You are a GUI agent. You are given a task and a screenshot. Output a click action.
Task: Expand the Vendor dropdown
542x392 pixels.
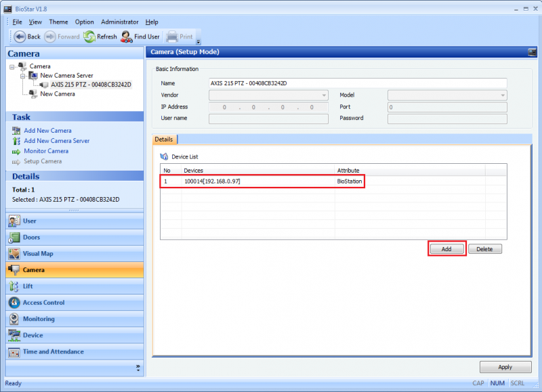[x=324, y=95]
